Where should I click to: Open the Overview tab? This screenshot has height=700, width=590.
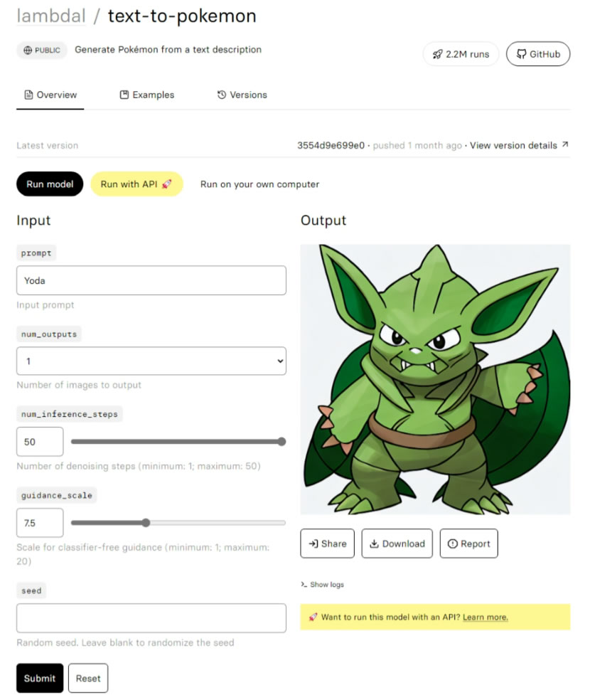(50, 95)
